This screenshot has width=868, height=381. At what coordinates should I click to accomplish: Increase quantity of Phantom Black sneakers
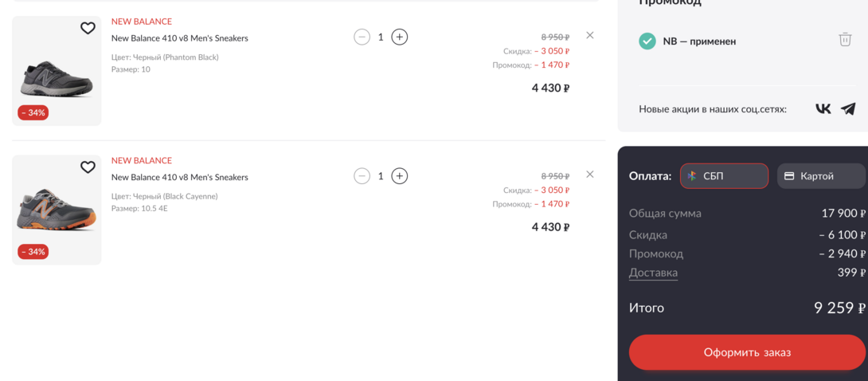(400, 37)
